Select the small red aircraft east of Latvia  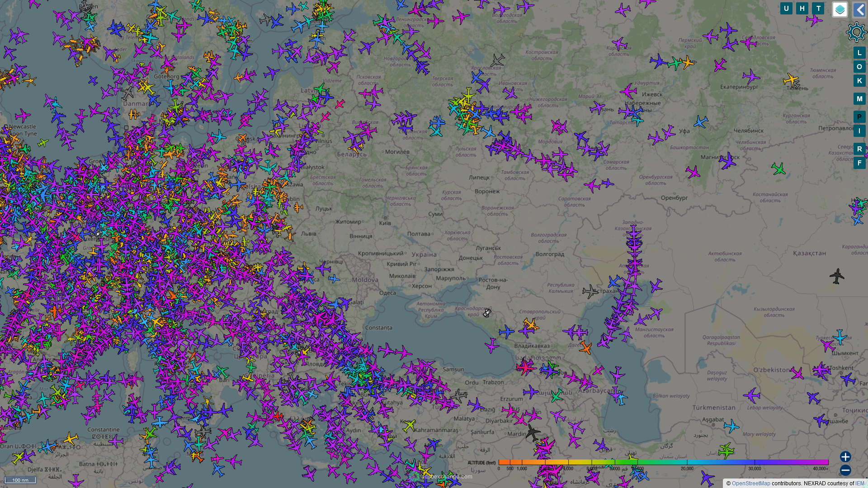tap(340, 104)
